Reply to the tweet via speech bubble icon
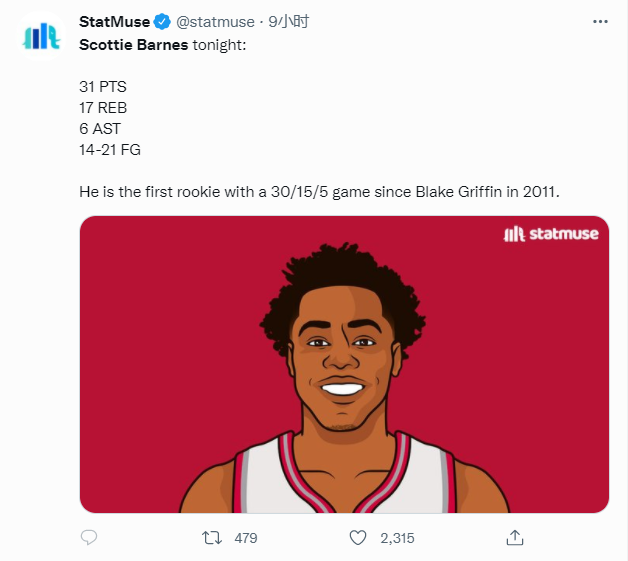Screen dimensions: 628x561 pyautogui.click(x=89, y=538)
